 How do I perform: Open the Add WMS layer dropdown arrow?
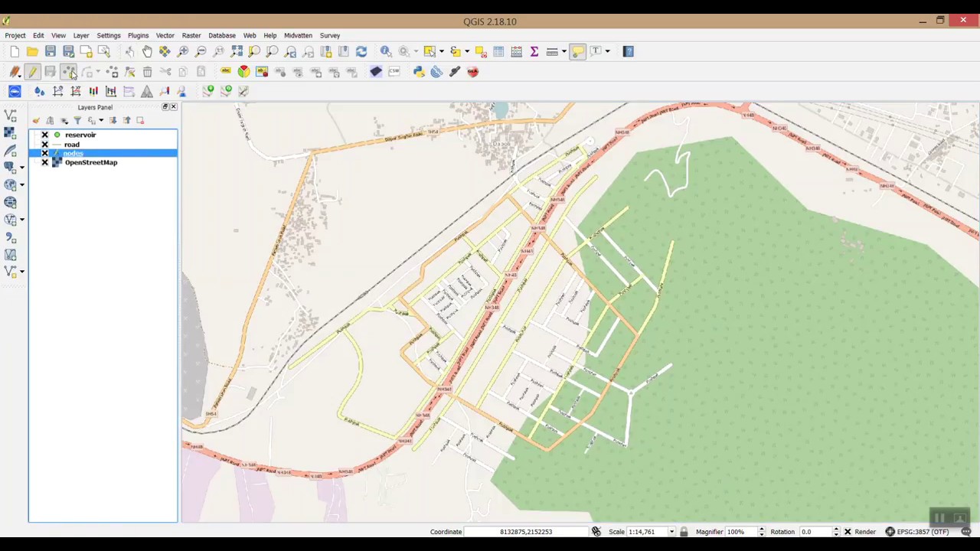tap(22, 184)
